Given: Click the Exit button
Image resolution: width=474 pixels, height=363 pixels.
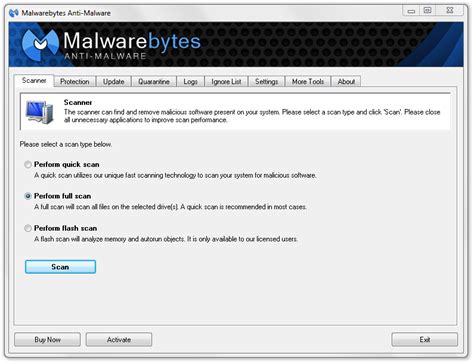Looking at the screenshot, I should pyautogui.click(x=425, y=340).
